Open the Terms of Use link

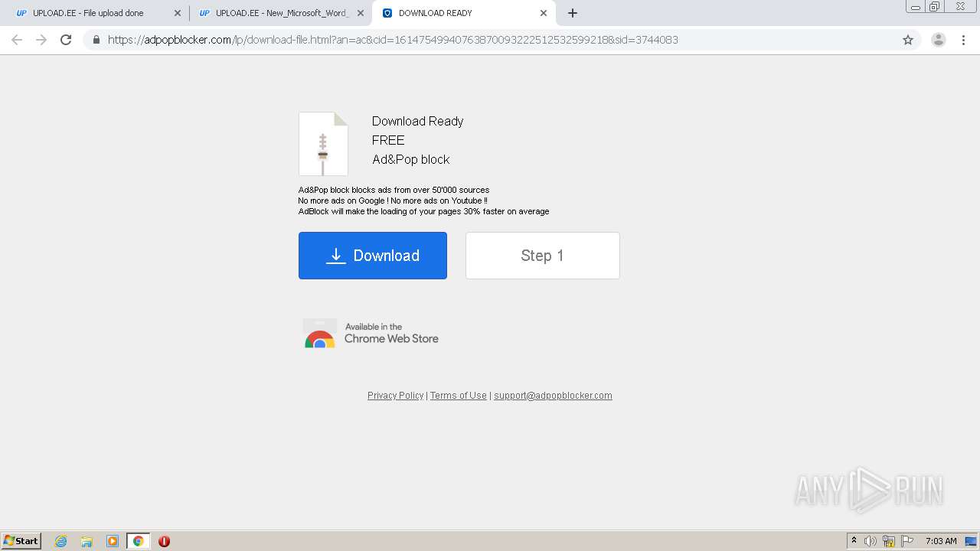pos(458,396)
